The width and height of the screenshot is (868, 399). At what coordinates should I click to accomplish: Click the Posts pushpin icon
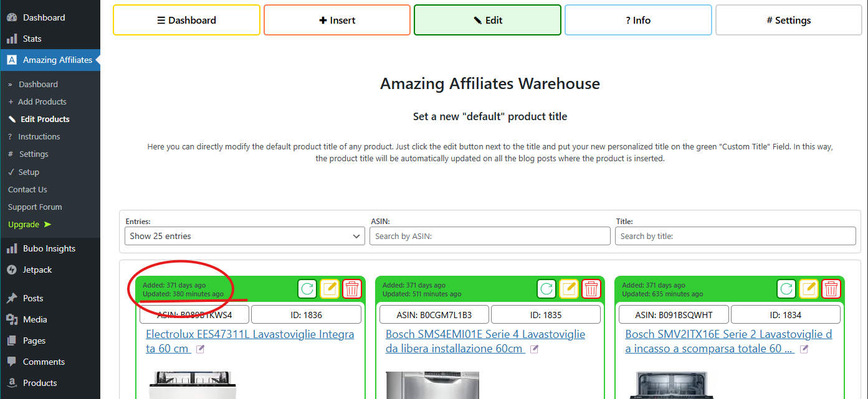point(12,298)
